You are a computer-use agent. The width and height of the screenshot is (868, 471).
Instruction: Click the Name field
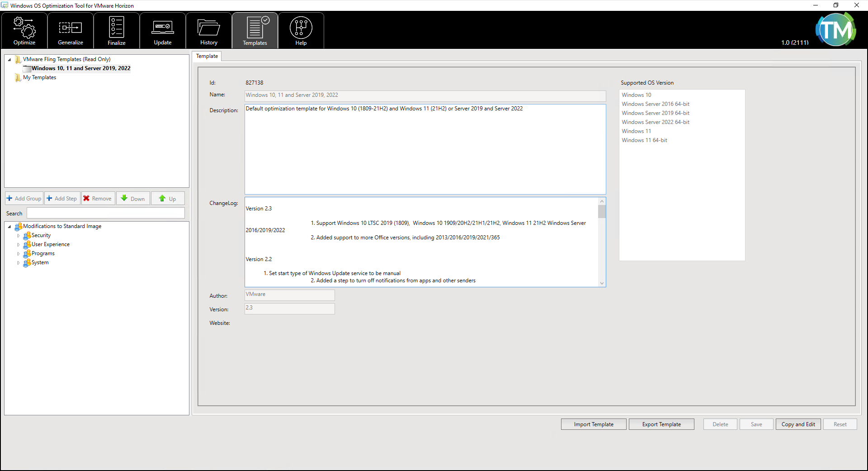pos(425,96)
